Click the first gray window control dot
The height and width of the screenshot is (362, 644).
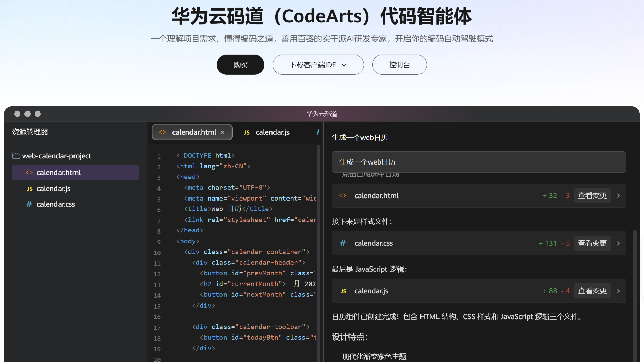(x=17, y=114)
